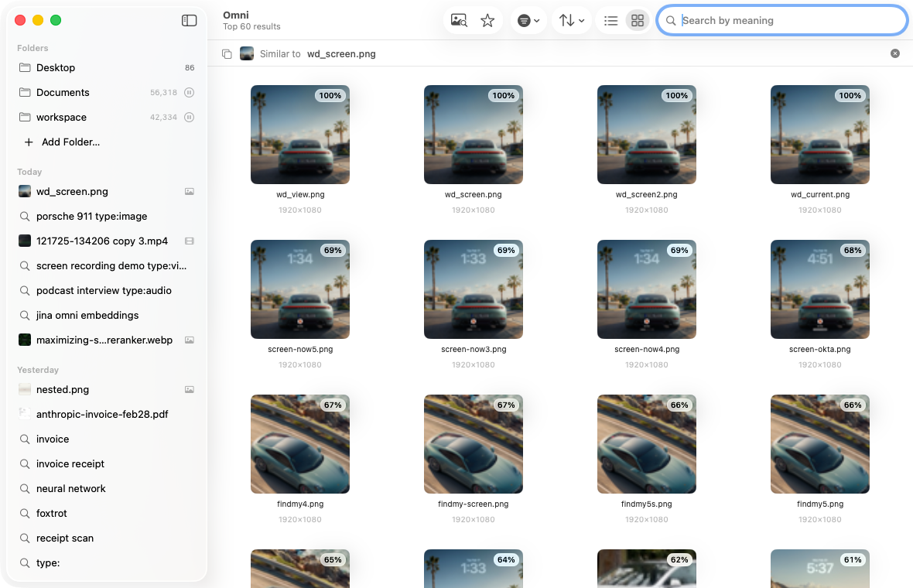Open wd_screen.png in Today history

(107, 192)
